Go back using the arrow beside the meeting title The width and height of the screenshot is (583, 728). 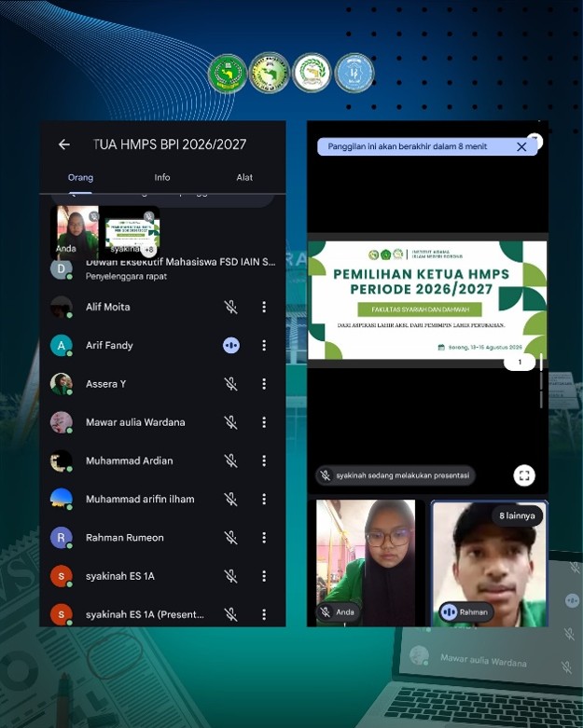tap(64, 144)
